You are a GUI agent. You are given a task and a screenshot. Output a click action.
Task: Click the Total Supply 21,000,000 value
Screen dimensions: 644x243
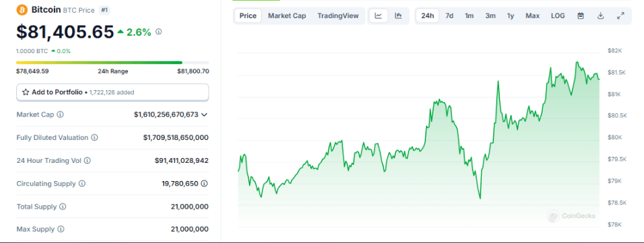[190, 207]
